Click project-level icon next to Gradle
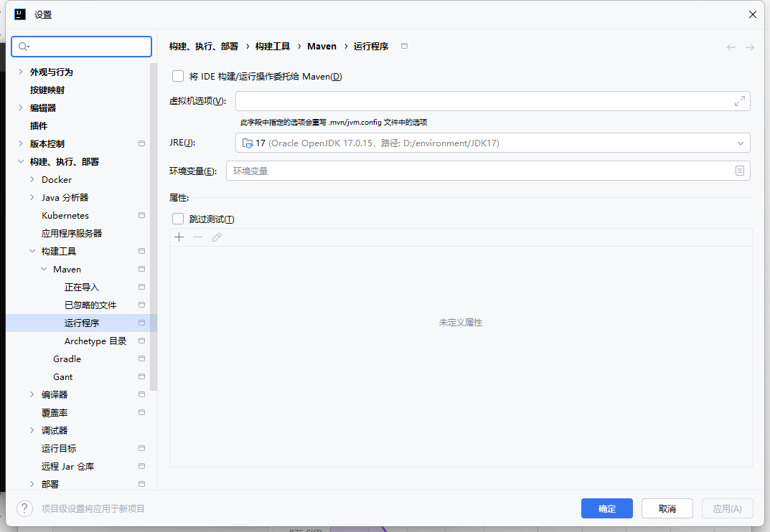Screen dimensions: 770x532 click(x=142, y=358)
